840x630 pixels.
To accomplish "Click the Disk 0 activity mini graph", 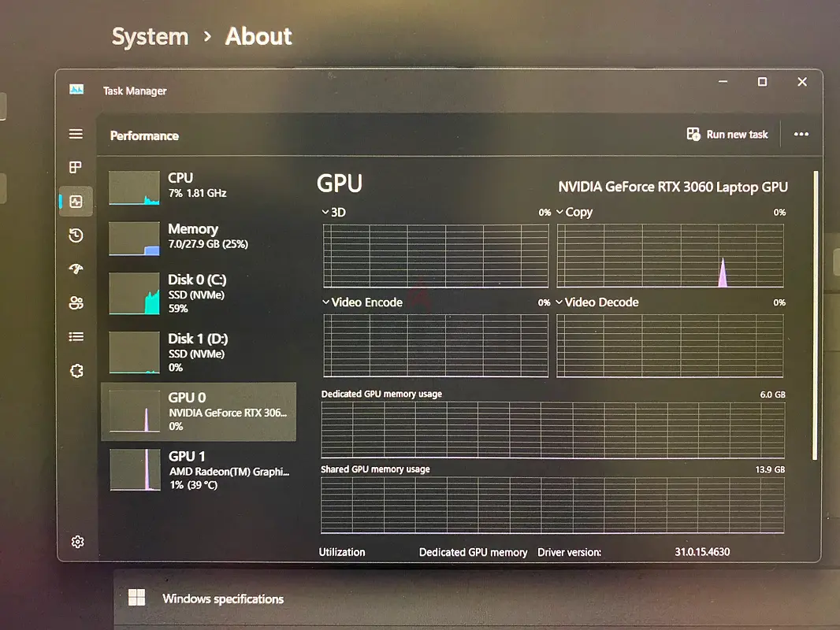I will point(134,293).
